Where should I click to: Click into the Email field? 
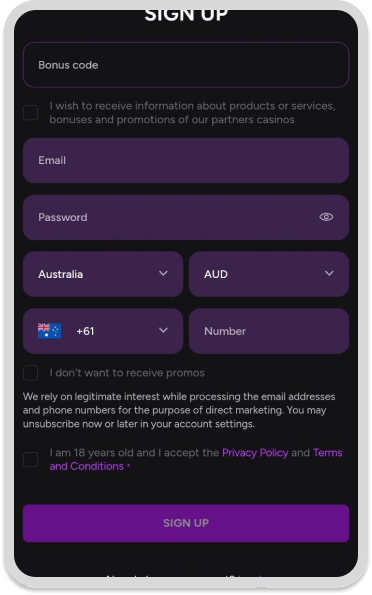(186, 161)
